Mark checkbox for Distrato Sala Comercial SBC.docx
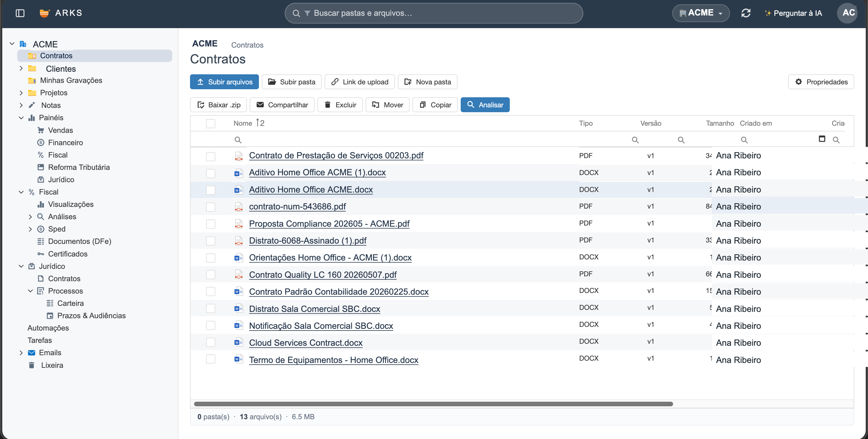This screenshot has width=868, height=439. tap(211, 308)
